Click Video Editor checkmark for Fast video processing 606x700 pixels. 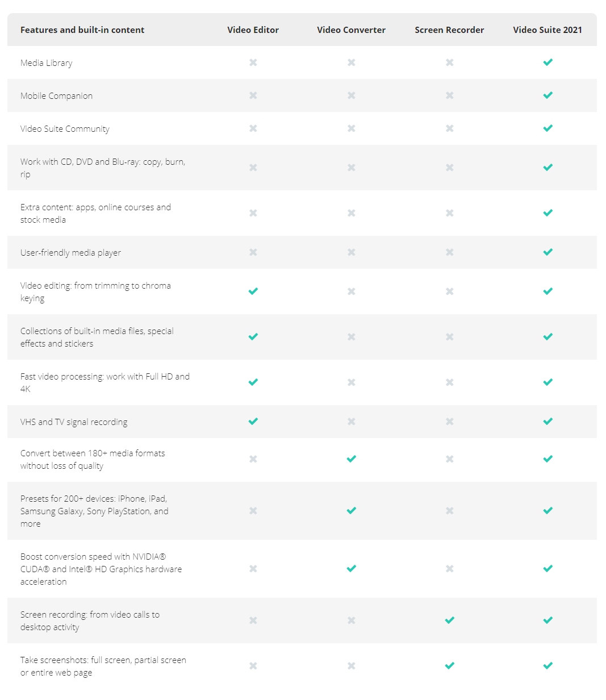(253, 382)
